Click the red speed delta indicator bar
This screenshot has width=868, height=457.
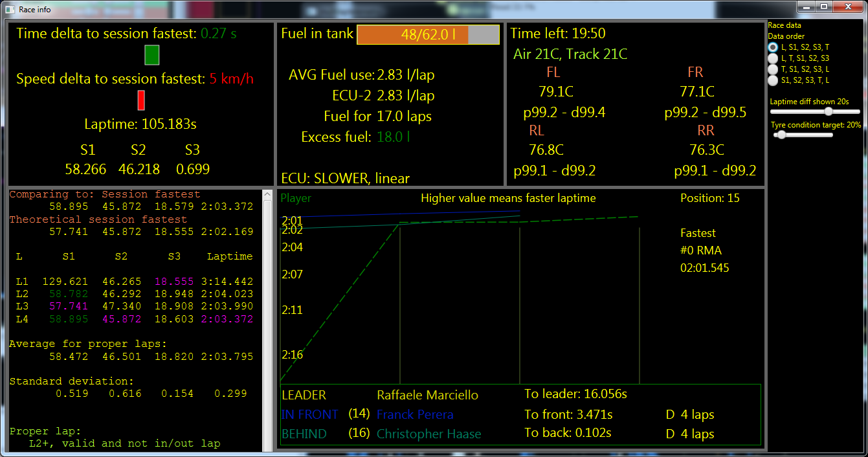pos(140,100)
